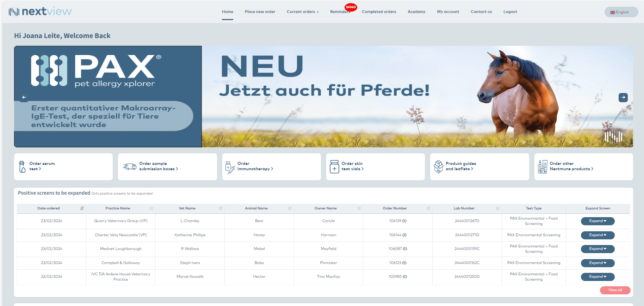Click the PAX horse banner image
The image size is (644, 306).
pyautogui.click(x=323, y=97)
